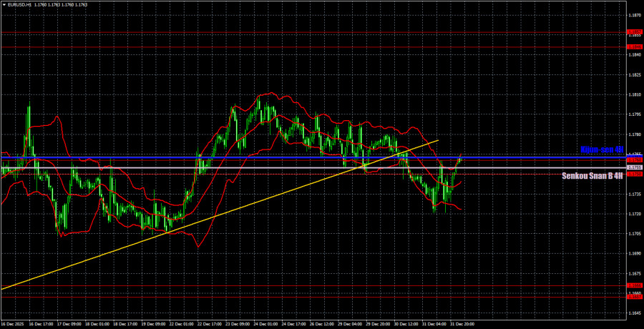Click the 1.1645 price scale label
Viewport: 644px width, 329px height.
click(634, 313)
